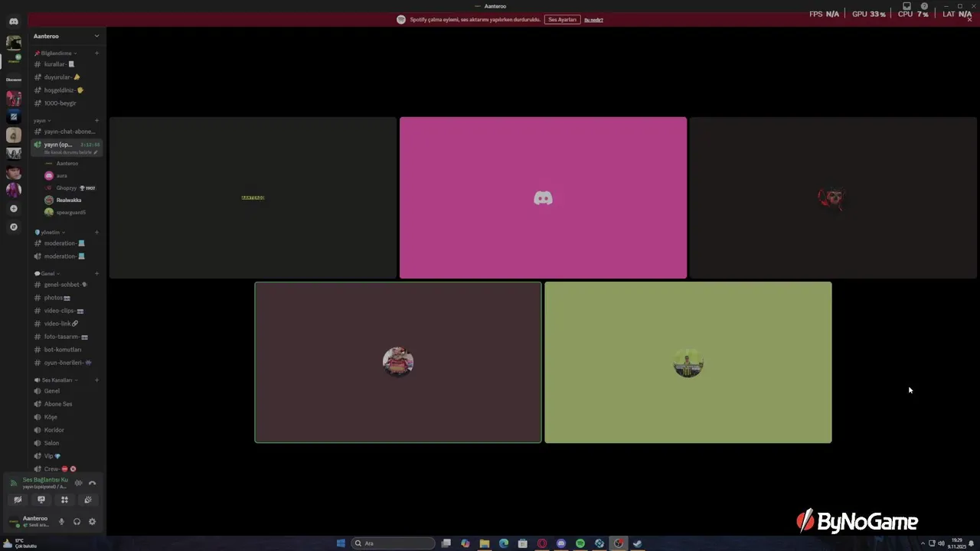Add channel to Bilgilendirme category

(96, 54)
